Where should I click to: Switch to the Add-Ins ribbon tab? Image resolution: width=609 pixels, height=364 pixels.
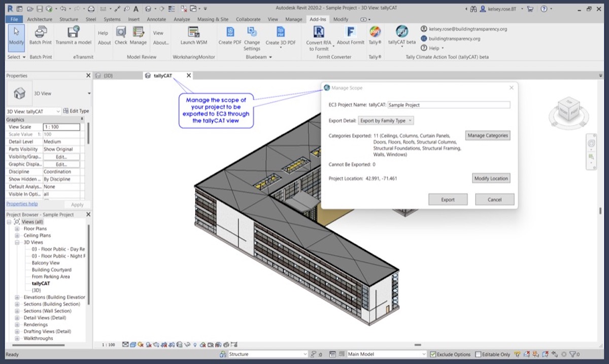coord(317,19)
